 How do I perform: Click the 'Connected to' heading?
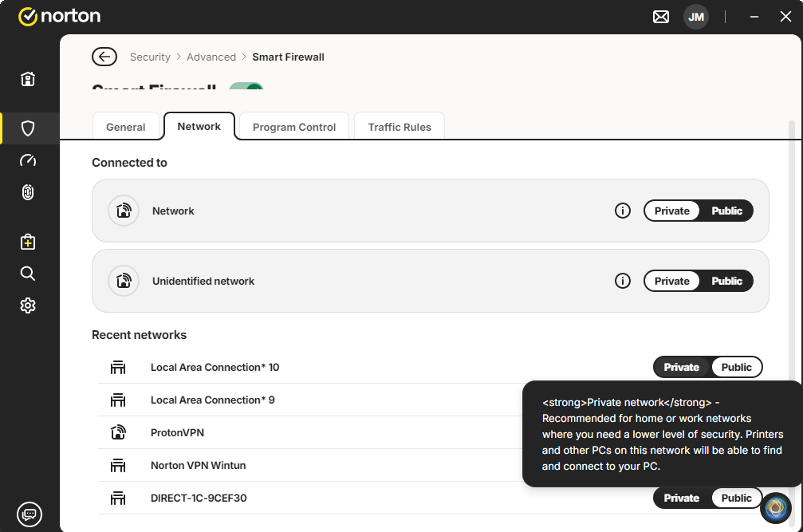(129, 163)
